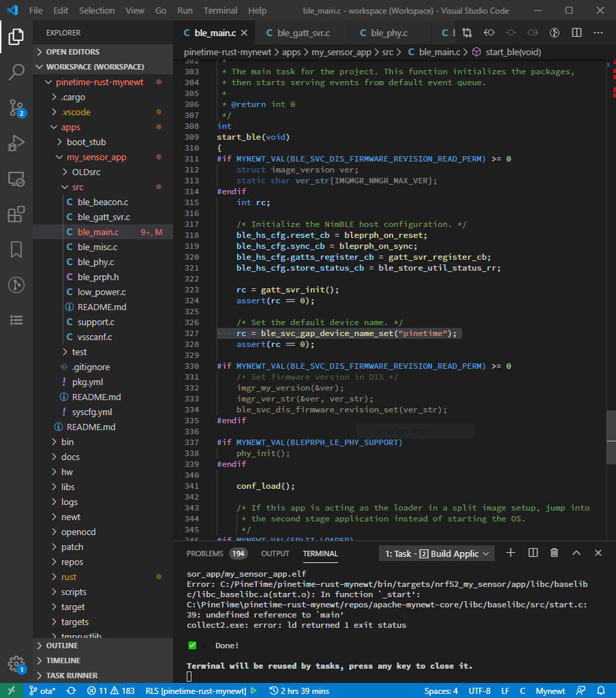Open Source Control view with 2 changes
Viewport: 616px width, 698px height.
[x=16, y=108]
